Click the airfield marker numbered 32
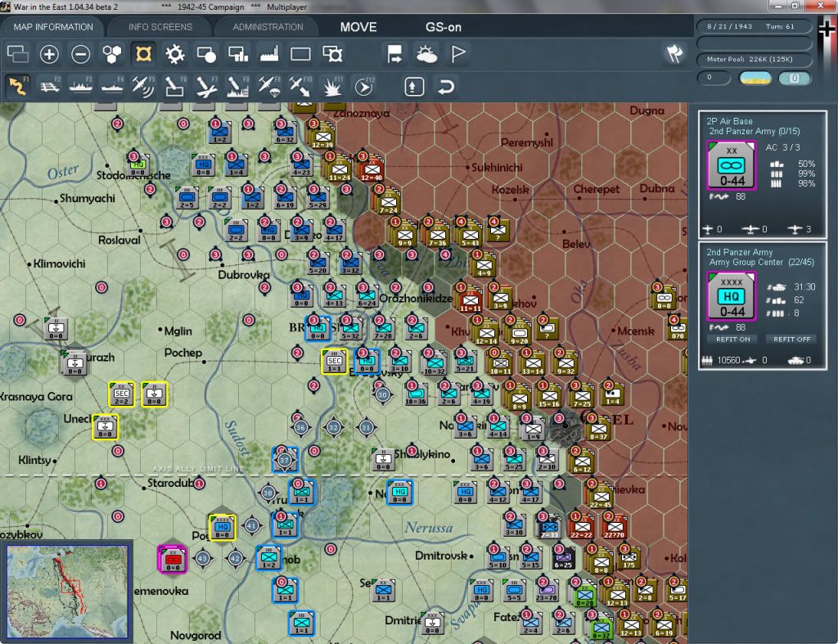Image resolution: width=838 pixels, height=644 pixels. pos(334,427)
